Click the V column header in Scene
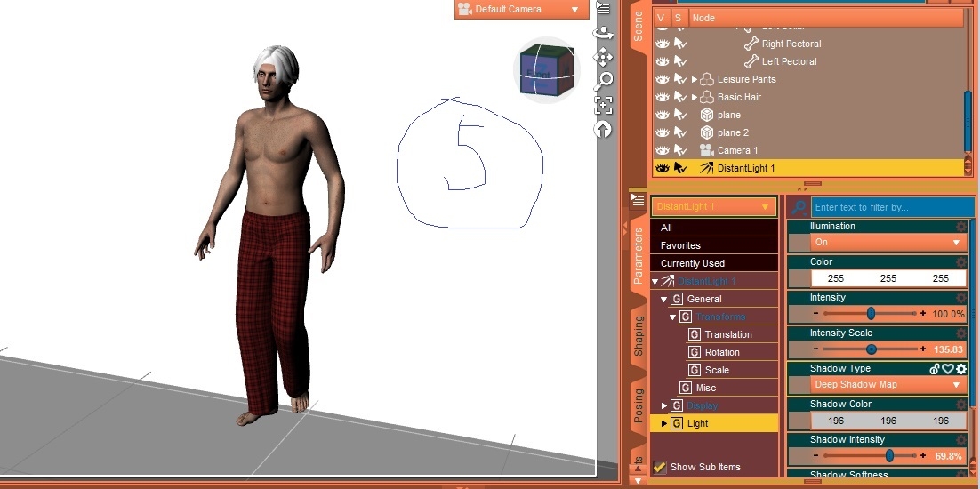The width and height of the screenshot is (980, 489). point(662,18)
